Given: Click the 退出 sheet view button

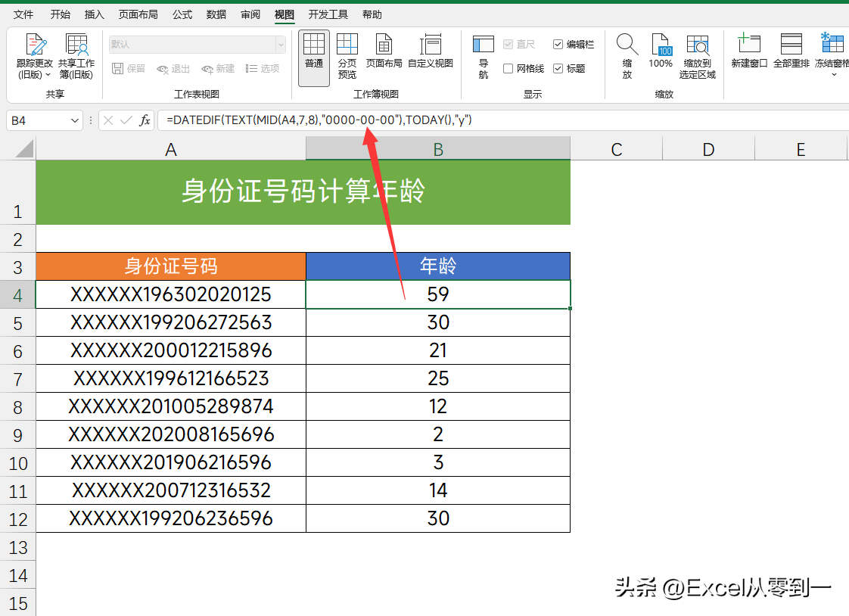Looking at the screenshot, I should [x=173, y=69].
